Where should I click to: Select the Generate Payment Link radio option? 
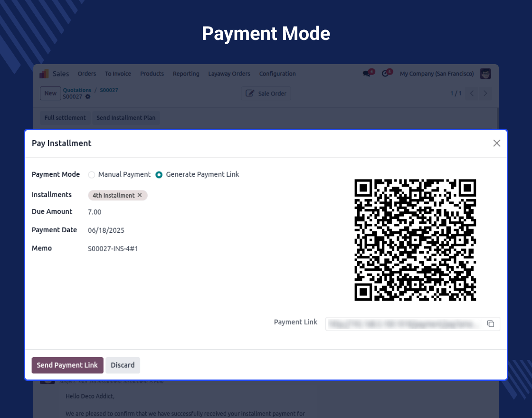159,175
